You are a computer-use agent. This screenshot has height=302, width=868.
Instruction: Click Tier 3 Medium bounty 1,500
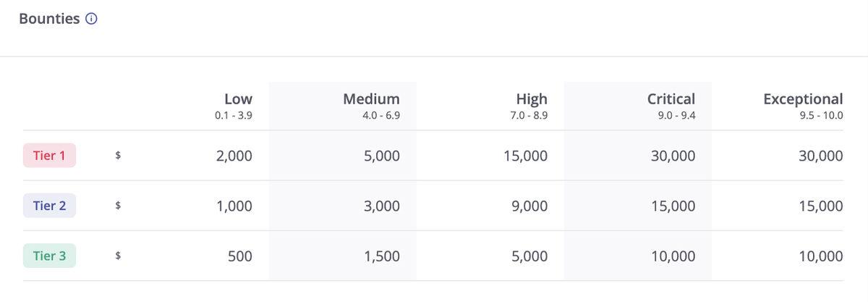382,256
